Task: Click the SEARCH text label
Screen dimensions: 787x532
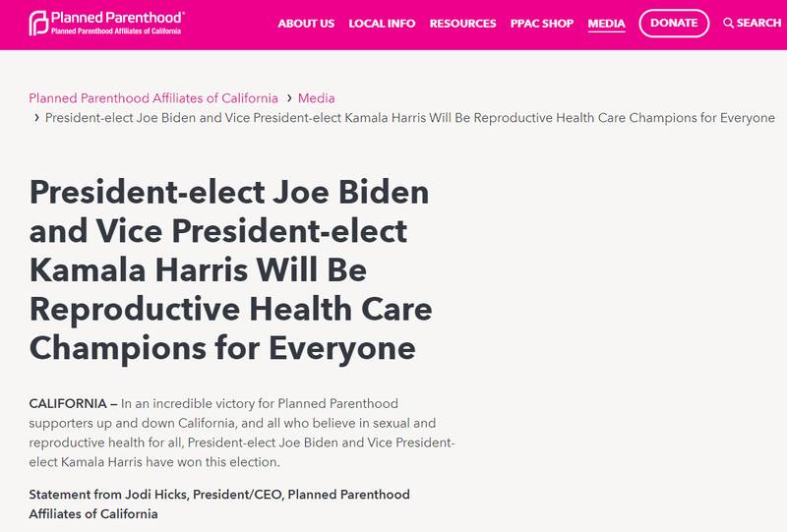Action: [x=758, y=23]
